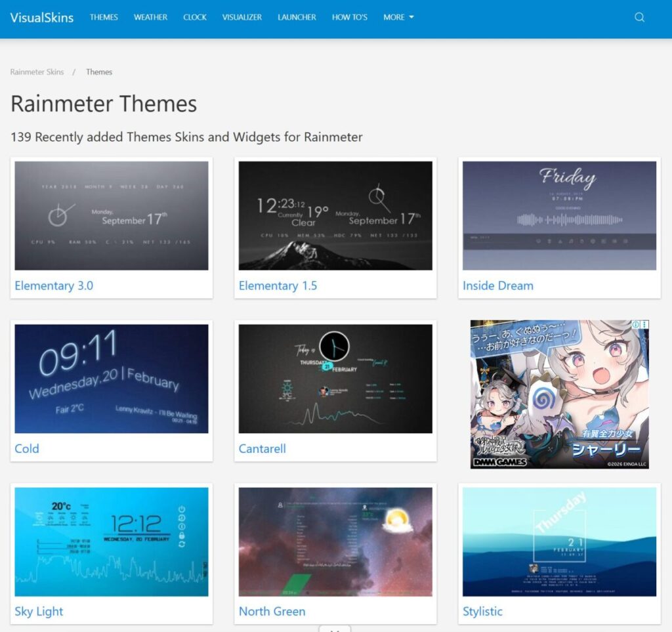Click the Cantarell theme preview image
This screenshot has height=632, width=672.
(x=335, y=379)
